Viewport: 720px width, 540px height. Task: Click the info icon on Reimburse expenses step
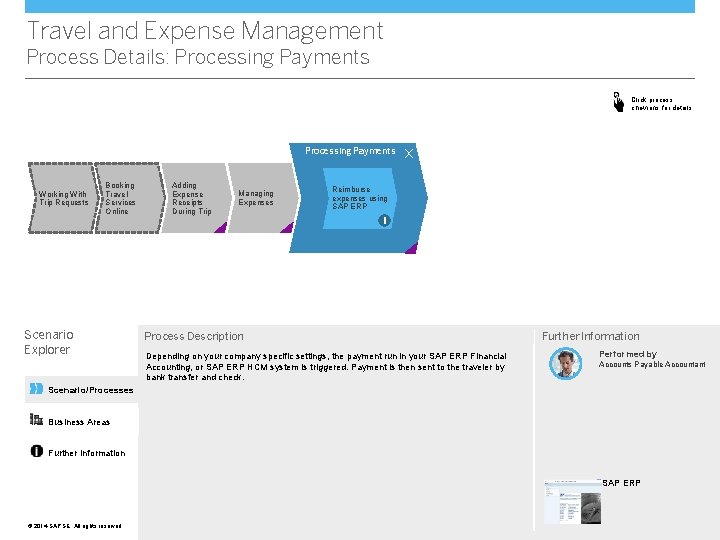[x=384, y=220]
